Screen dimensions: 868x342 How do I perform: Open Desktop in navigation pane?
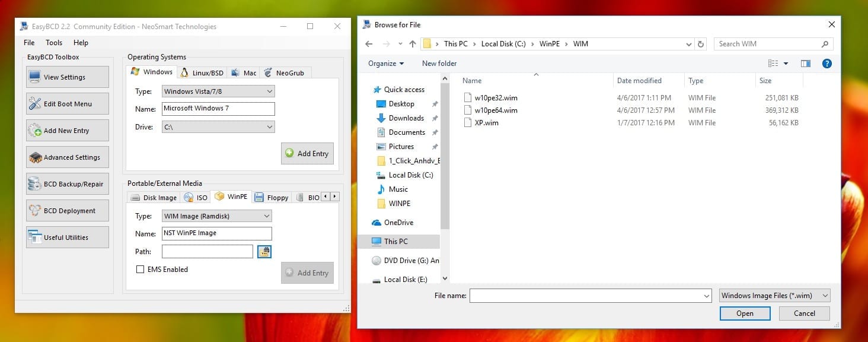(401, 104)
